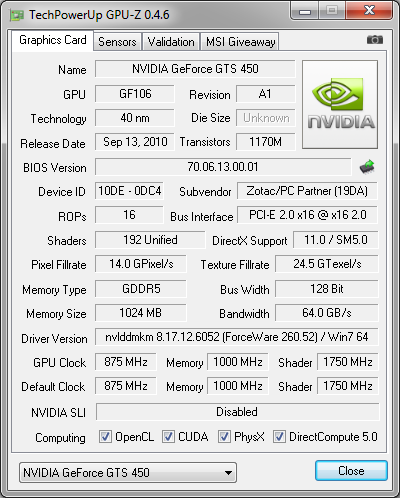This screenshot has width=400, height=498.
Task: Minimize the GPU-Z window
Action: point(305,11)
